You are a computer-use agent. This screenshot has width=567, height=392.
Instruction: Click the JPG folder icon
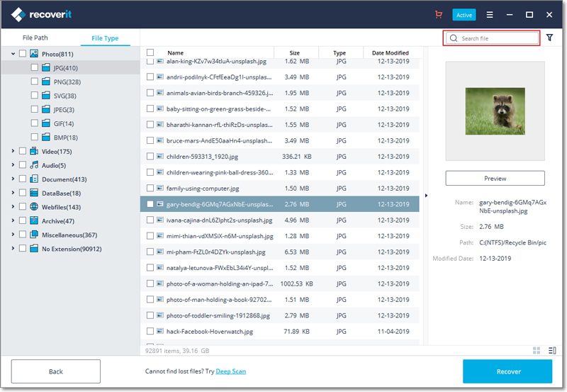(x=46, y=67)
